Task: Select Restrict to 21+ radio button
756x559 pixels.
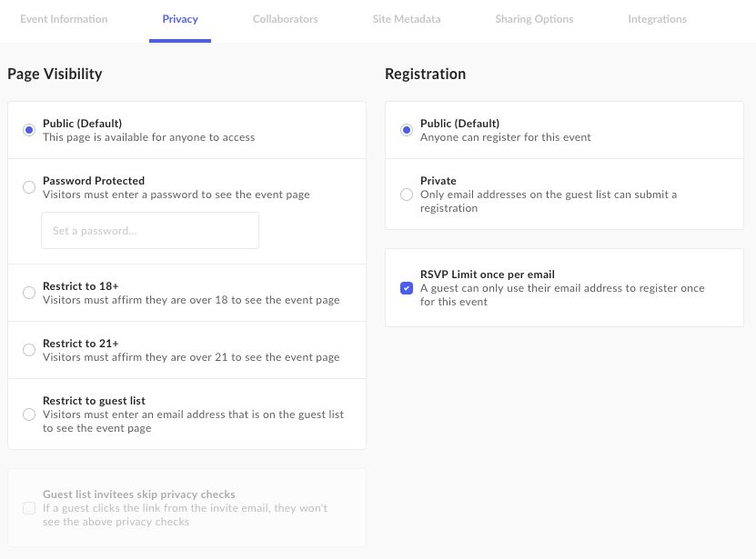Action: tap(29, 350)
